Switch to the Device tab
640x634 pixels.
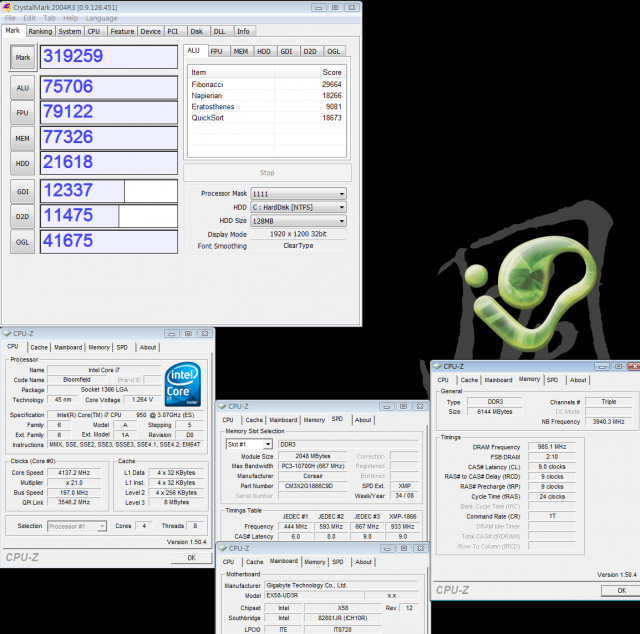(x=151, y=31)
